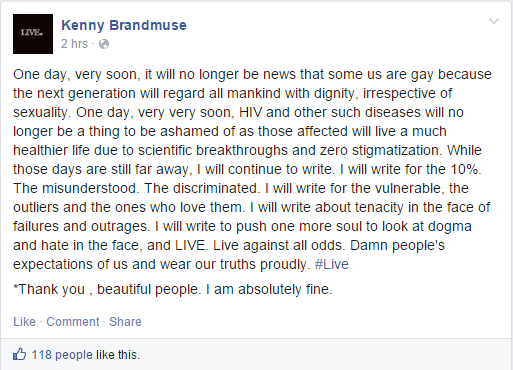Click the capitalized word LIVE in post body
This screenshot has width=513, height=370.
(x=191, y=245)
